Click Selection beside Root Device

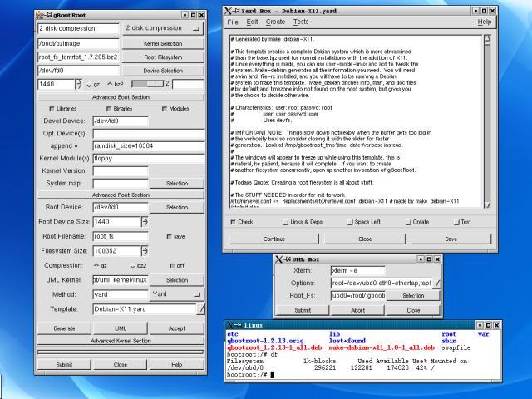(177, 207)
